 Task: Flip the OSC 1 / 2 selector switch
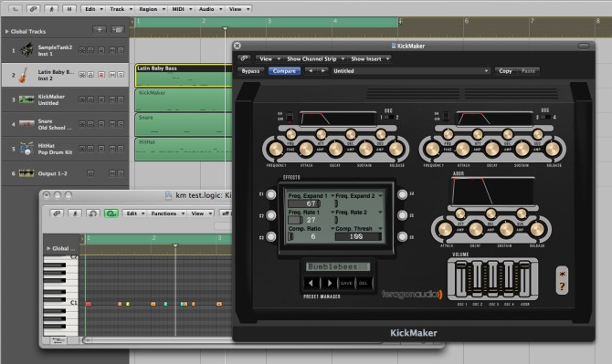click(x=389, y=117)
